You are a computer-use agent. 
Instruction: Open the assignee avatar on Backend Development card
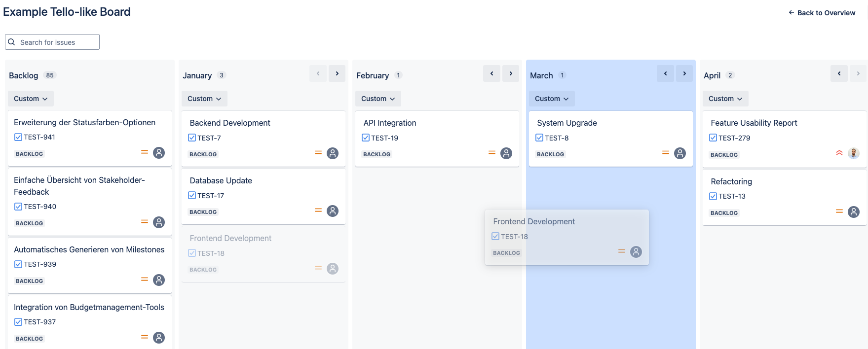(x=332, y=153)
